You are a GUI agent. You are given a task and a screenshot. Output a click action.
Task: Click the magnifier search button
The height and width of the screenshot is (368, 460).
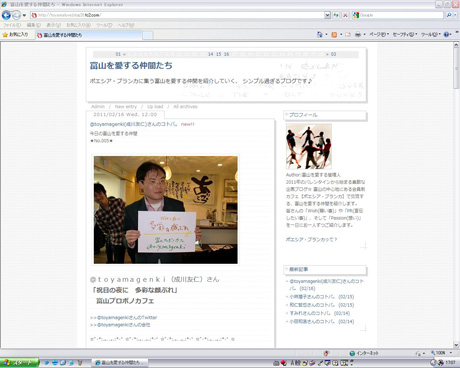pos(449,15)
